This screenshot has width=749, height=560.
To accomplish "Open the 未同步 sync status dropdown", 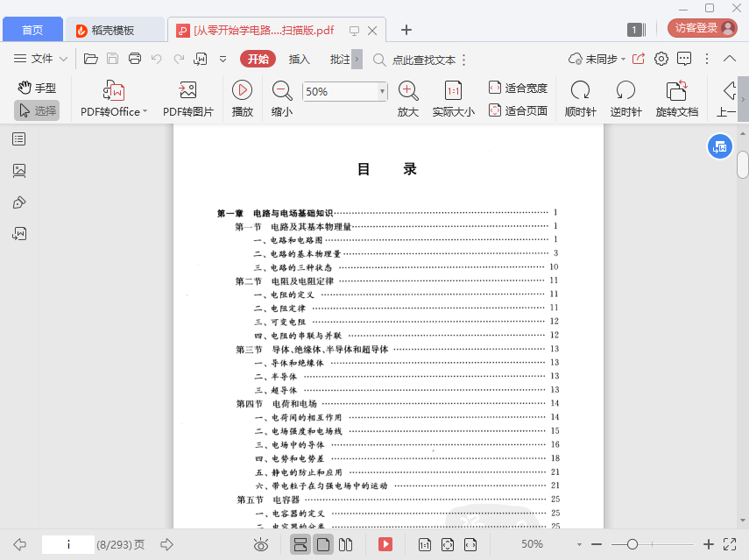I will [597, 60].
